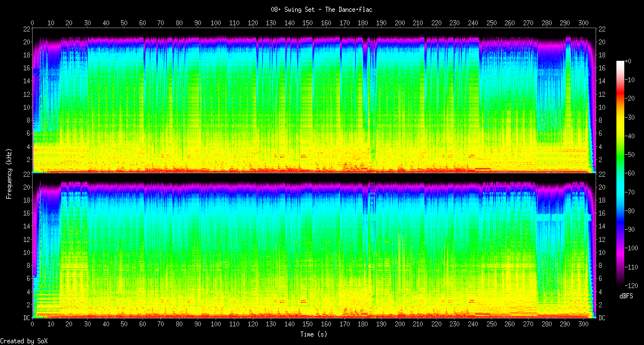644x345 pixels.
Task: Click the "-30" level on the dBFS scale
Action: (x=628, y=117)
